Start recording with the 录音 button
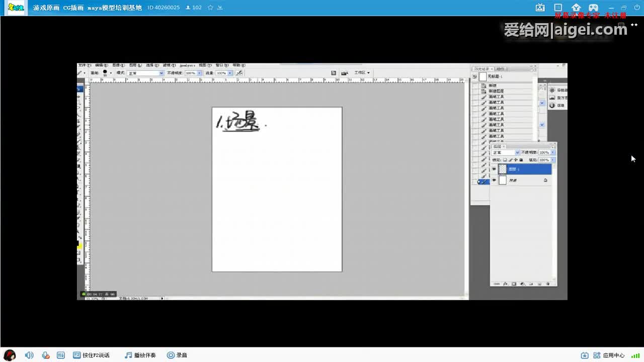The height and width of the screenshot is (362, 644). pos(177,355)
